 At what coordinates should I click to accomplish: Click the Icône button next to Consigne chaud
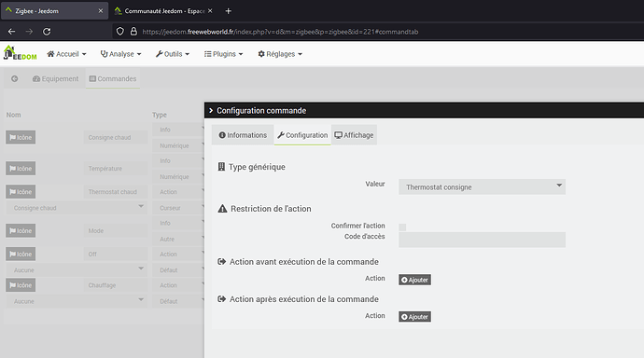(21, 137)
